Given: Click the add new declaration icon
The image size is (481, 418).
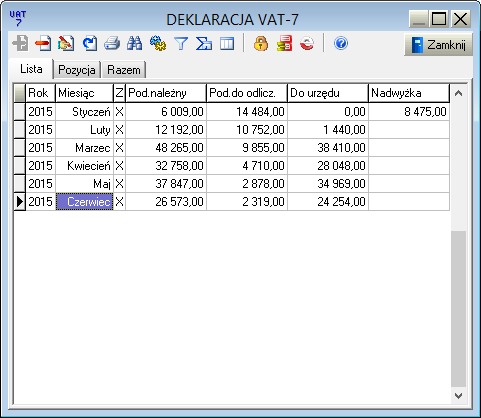Looking at the screenshot, I should (x=20, y=44).
